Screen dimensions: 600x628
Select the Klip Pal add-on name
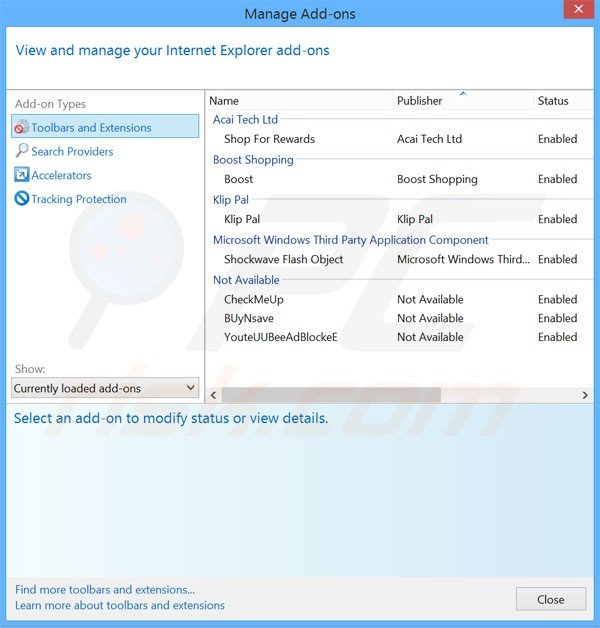coord(242,219)
